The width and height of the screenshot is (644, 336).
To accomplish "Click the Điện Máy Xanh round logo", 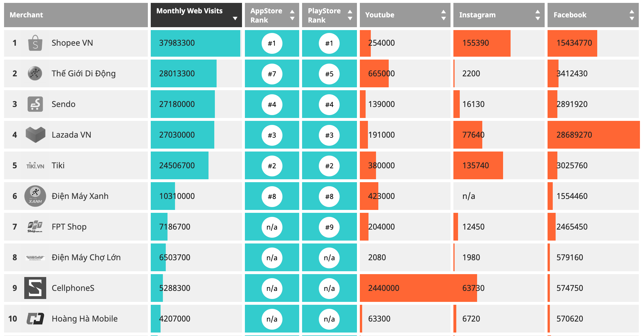I will [x=35, y=196].
